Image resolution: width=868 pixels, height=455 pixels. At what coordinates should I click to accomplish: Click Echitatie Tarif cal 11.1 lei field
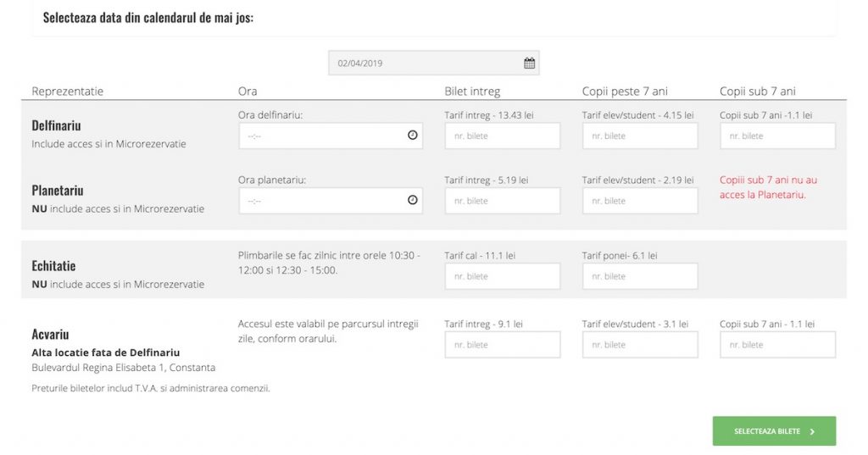click(502, 276)
